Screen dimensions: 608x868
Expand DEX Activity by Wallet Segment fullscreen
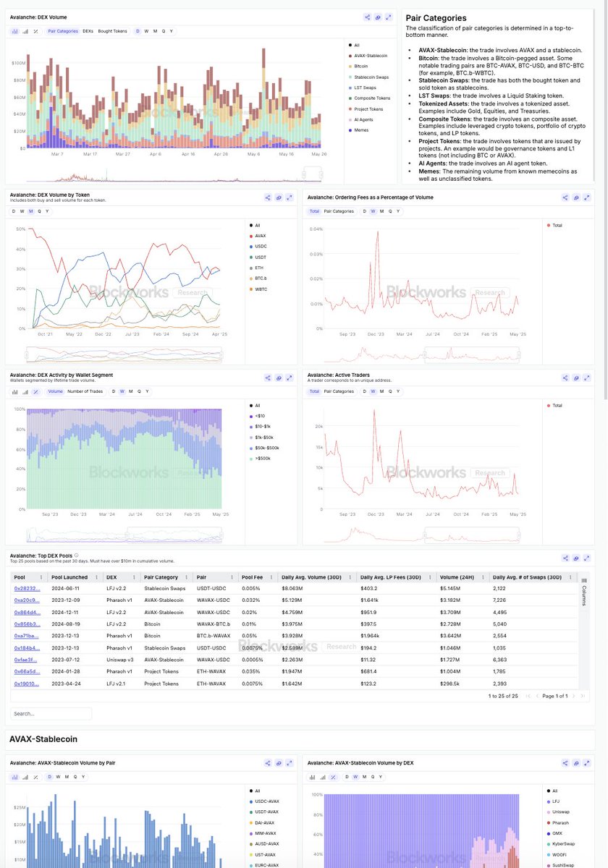290,377
